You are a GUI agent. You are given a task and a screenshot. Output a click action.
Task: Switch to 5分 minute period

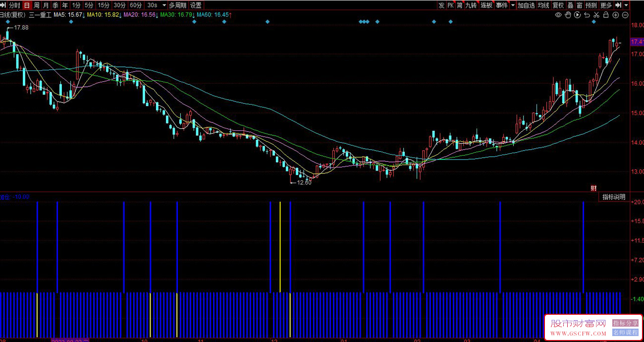[89, 5]
